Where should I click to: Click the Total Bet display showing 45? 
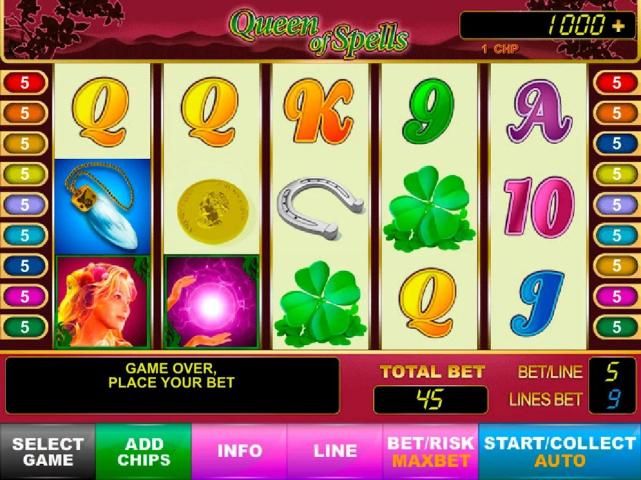coord(430,399)
